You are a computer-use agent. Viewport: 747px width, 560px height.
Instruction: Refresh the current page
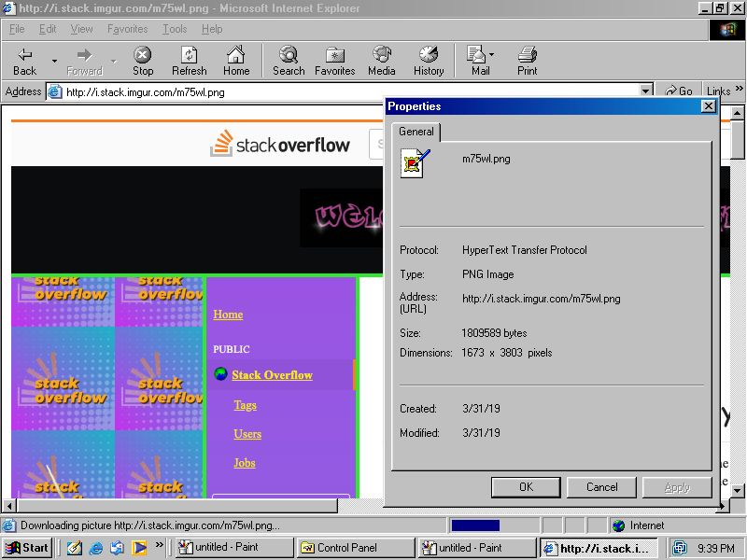tap(190, 59)
